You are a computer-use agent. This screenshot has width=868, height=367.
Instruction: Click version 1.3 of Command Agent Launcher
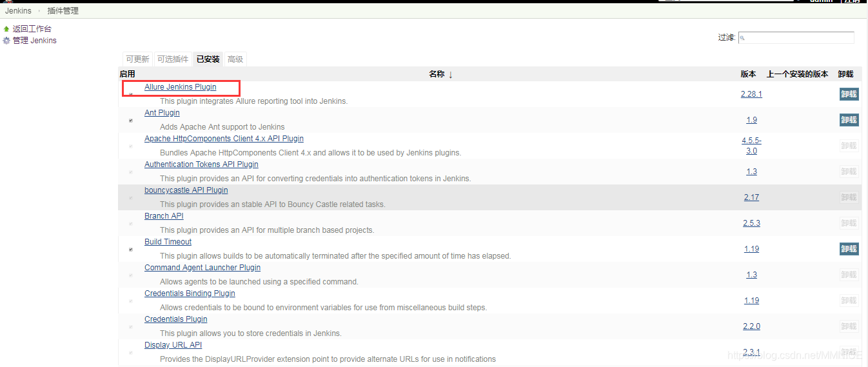tap(751, 275)
